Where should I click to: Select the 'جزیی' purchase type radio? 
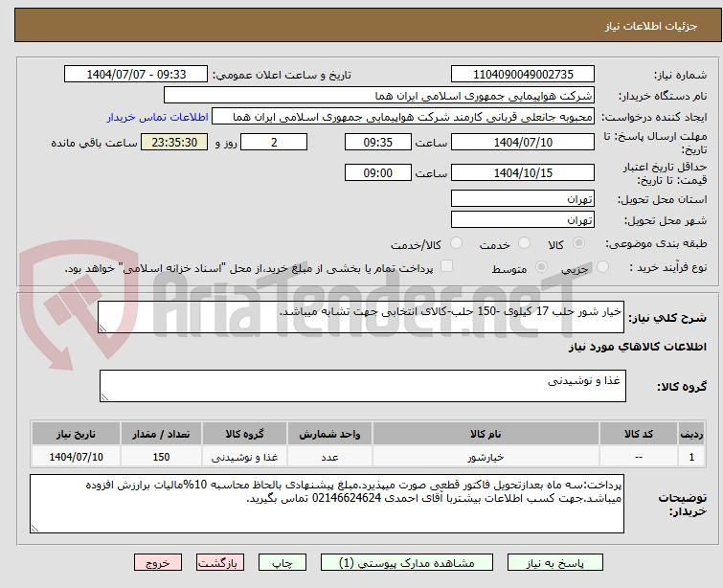coord(602,267)
